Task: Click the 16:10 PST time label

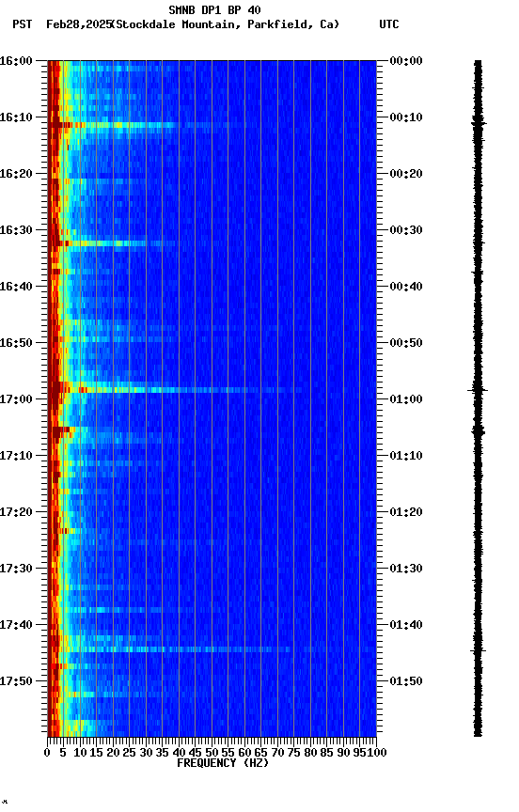Action: [x=16, y=117]
